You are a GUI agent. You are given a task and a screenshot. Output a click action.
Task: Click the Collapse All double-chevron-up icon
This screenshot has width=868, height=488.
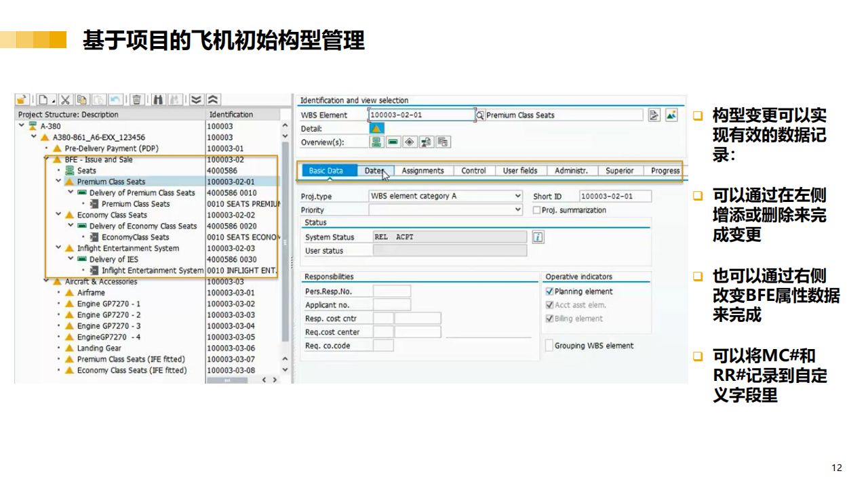pyautogui.click(x=213, y=100)
